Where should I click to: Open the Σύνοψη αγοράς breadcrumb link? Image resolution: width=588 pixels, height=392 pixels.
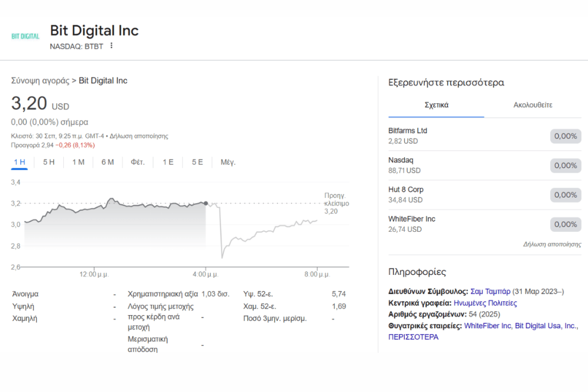coord(40,81)
